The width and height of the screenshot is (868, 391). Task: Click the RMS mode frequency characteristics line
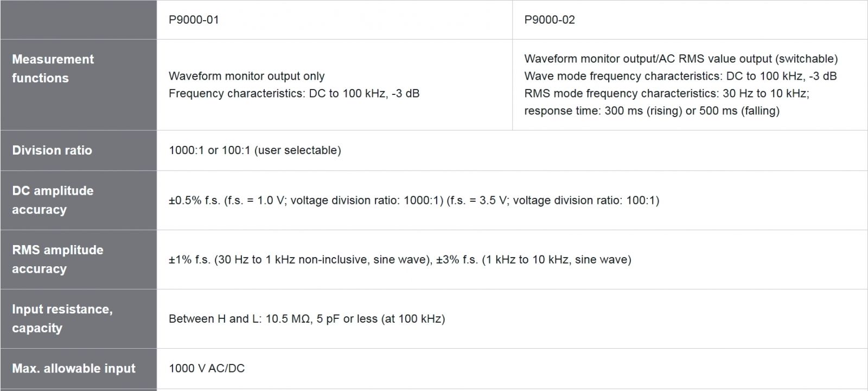coord(666,93)
